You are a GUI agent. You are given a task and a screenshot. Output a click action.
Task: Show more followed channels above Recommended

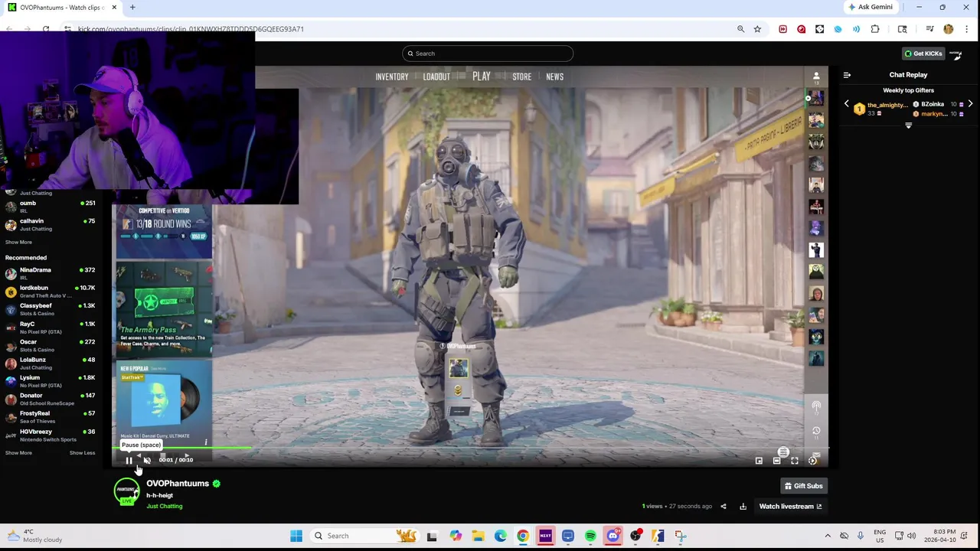pyautogui.click(x=18, y=242)
